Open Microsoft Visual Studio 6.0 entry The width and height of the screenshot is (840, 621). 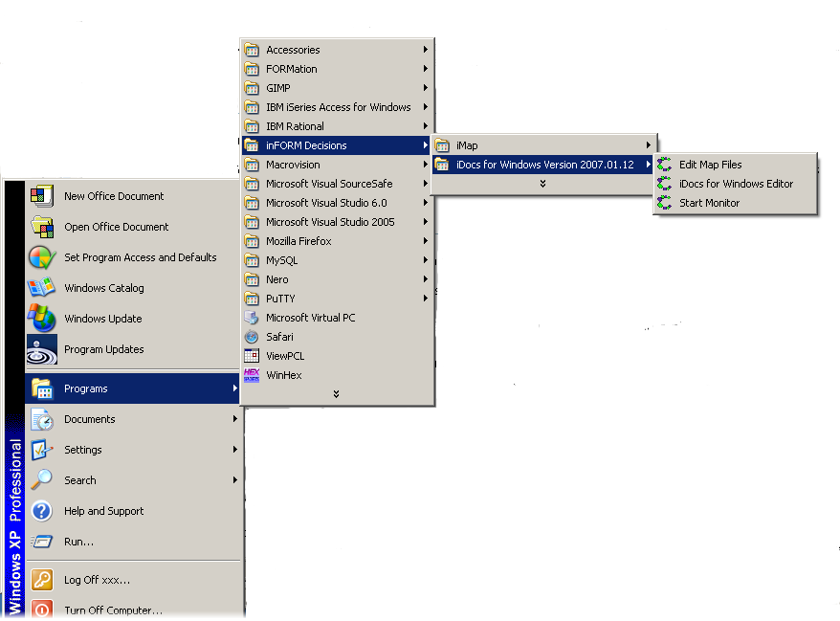pyautogui.click(x=336, y=203)
